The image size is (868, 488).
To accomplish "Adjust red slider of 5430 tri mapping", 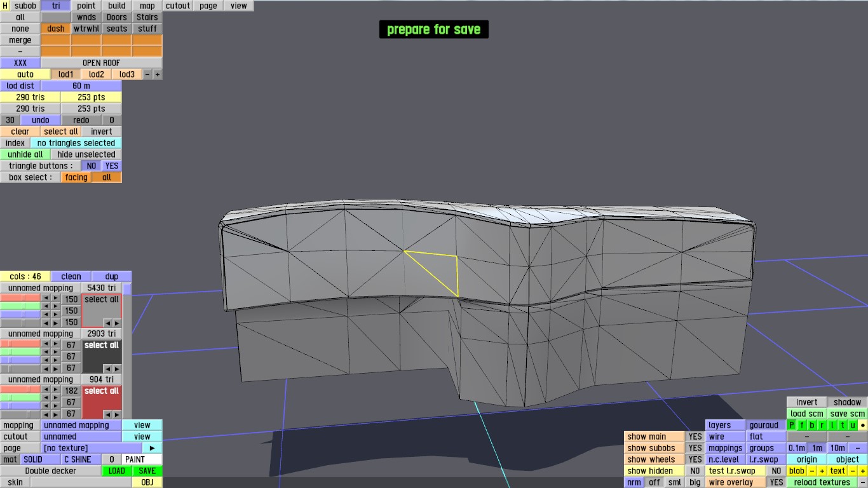I will tap(20, 298).
